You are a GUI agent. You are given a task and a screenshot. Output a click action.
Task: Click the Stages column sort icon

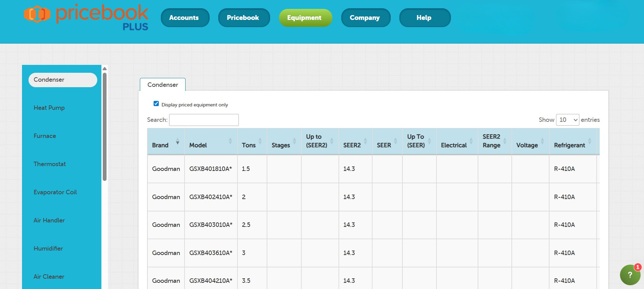(295, 141)
